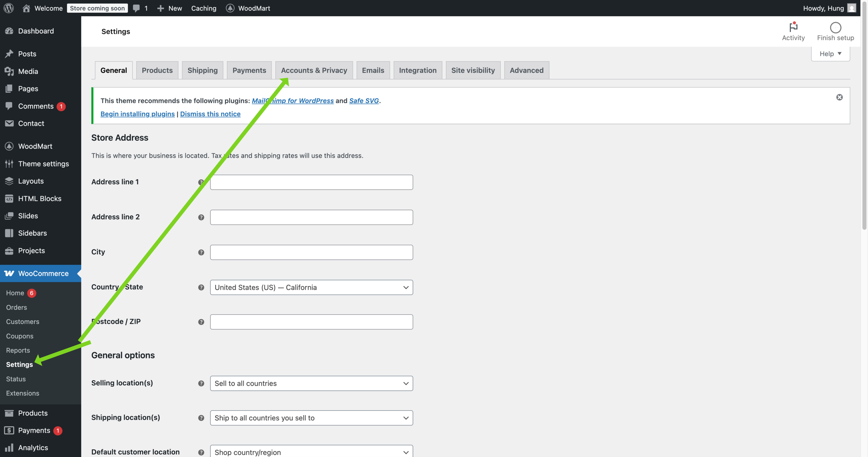This screenshot has width=868, height=457.
Task: Open the Site visibility tab
Action: [x=473, y=70]
